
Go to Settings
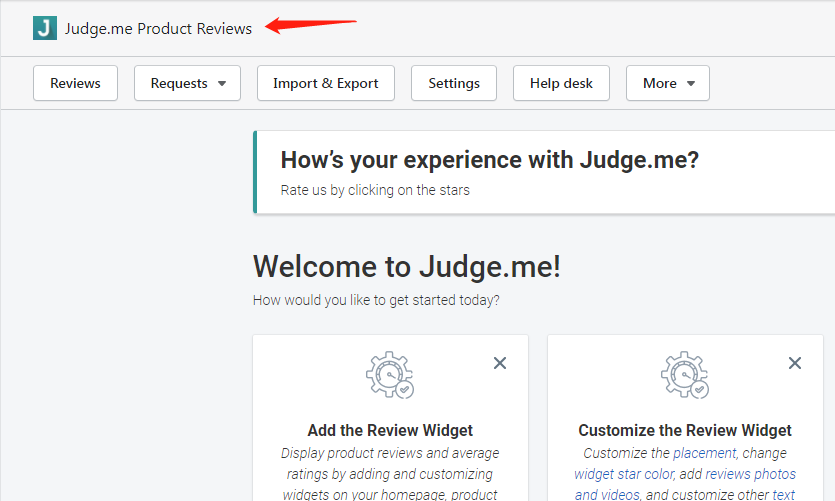pos(454,83)
